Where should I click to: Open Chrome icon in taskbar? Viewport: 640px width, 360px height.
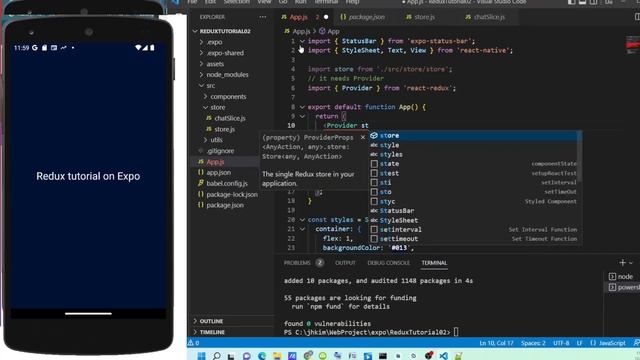click(x=308, y=355)
